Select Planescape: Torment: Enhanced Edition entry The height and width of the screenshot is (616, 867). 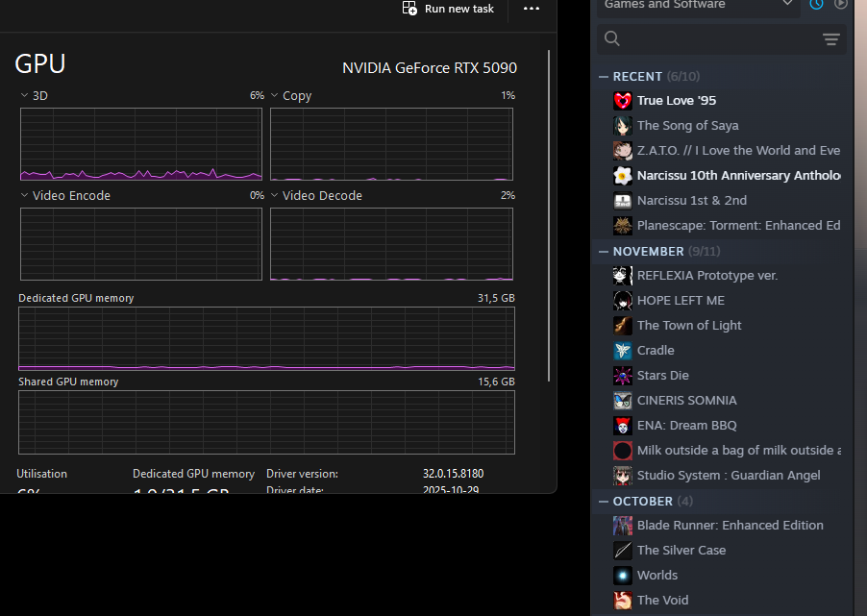click(x=739, y=225)
